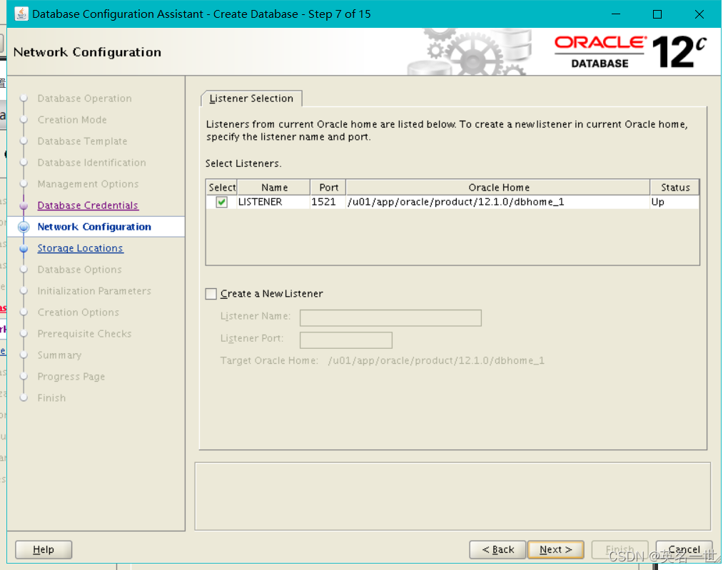The image size is (728, 570).
Task: Select the port 1521 cell
Action: (328, 202)
